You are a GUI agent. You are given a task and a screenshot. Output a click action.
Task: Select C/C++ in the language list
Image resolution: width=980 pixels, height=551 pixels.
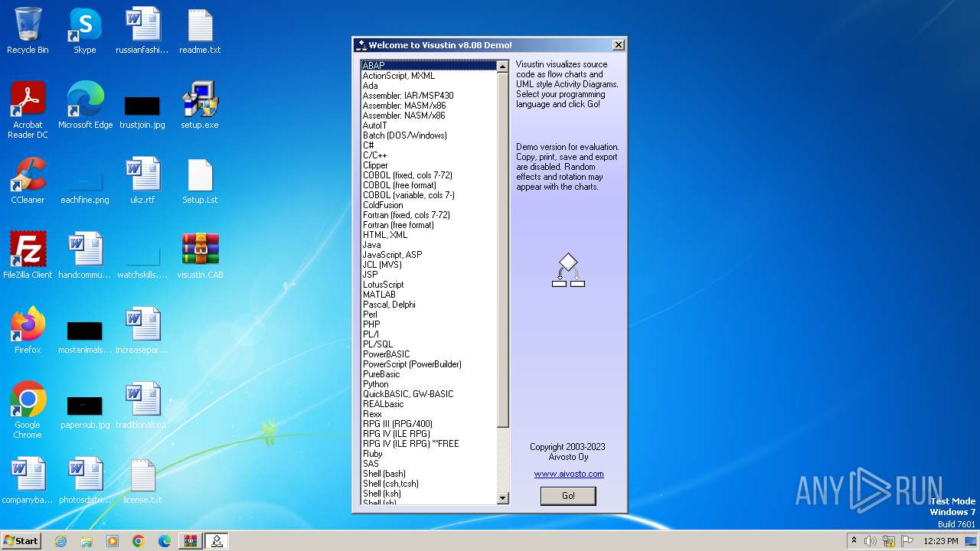click(429, 155)
